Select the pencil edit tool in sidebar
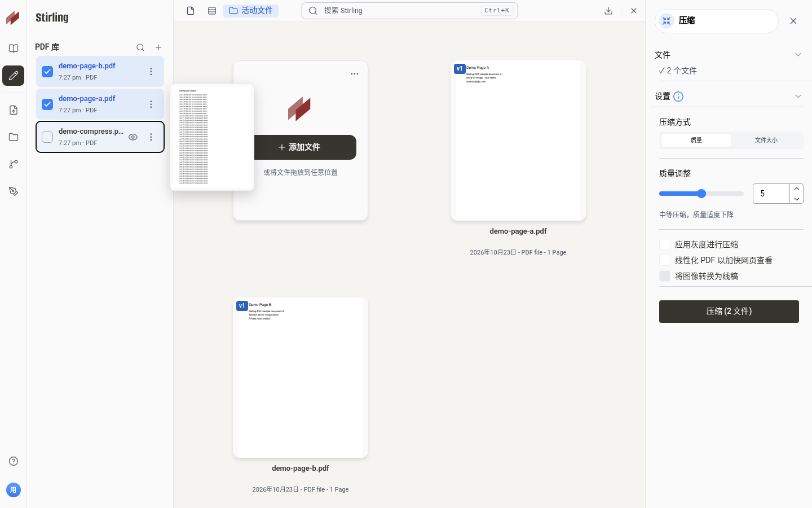Image resolution: width=812 pixels, height=508 pixels. tap(14, 76)
